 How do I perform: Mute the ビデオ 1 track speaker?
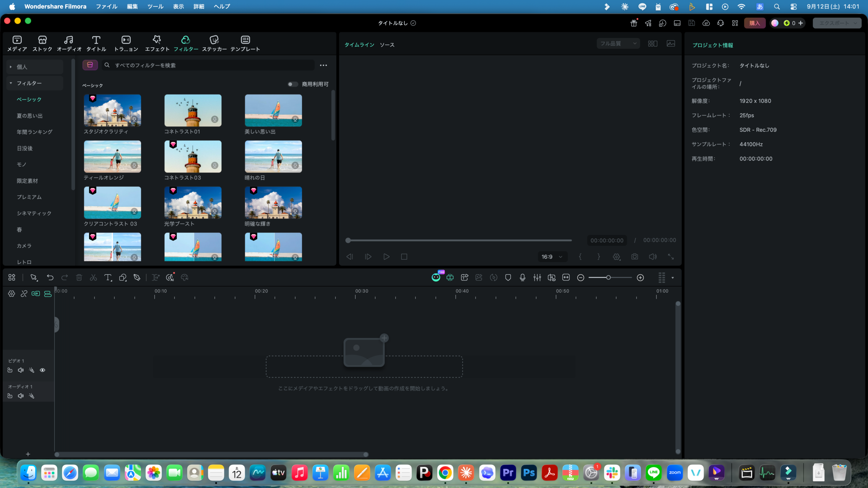(x=21, y=370)
